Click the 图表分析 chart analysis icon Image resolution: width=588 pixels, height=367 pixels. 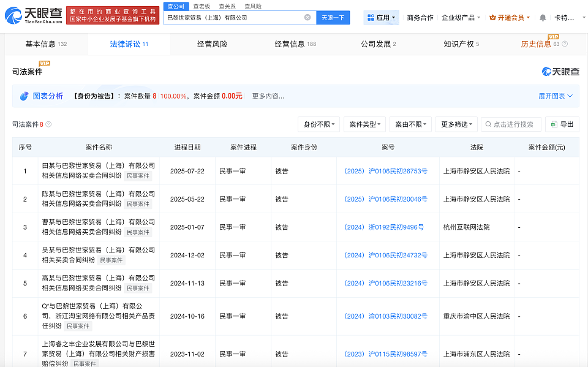point(24,96)
